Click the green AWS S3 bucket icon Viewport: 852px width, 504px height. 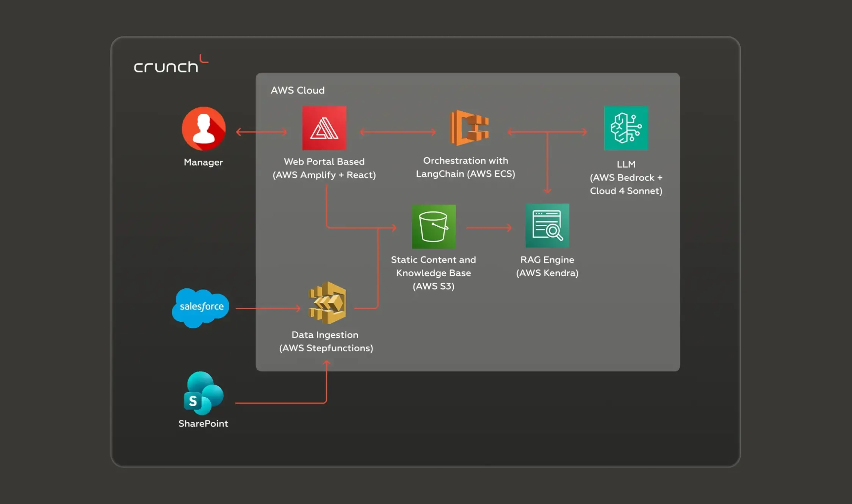tap(434, 227)
